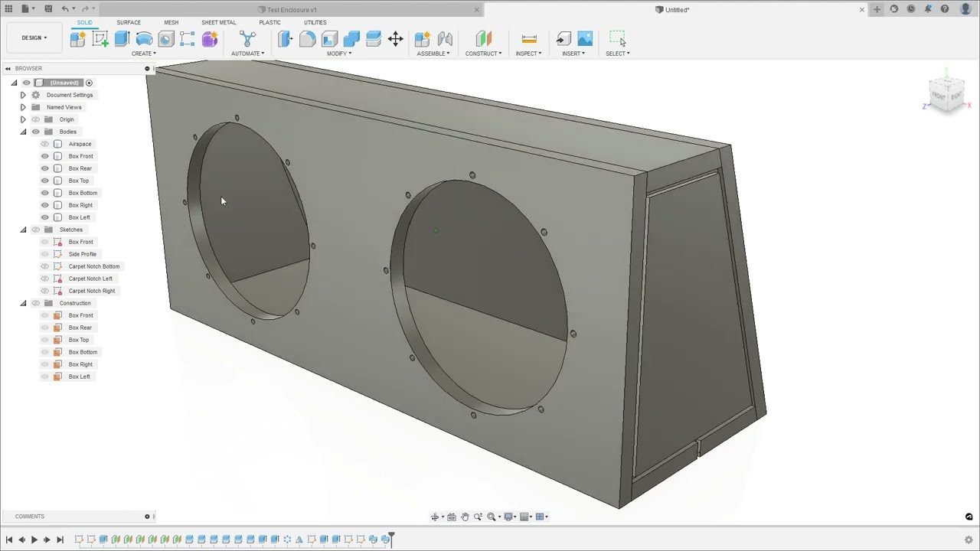The height and width of the screenshot is (551, 980).
Task: Click the Select window-selection tool
Action: coord(617,39)
